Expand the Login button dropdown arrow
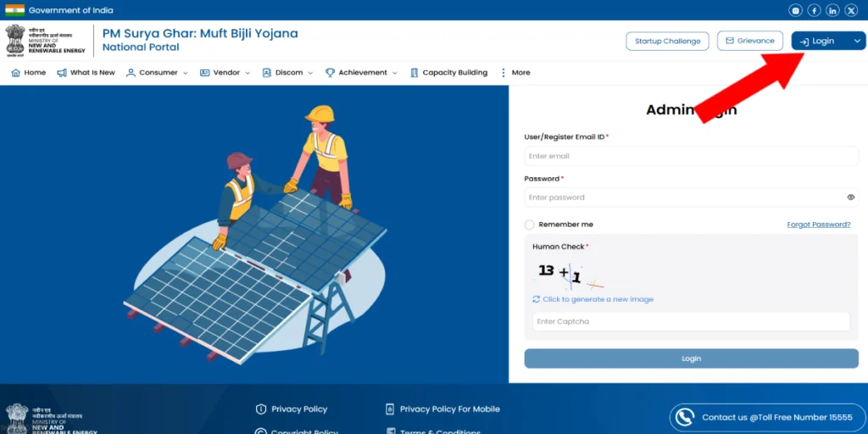This screenshot has width=868, height=434. (x=858, y=41)
